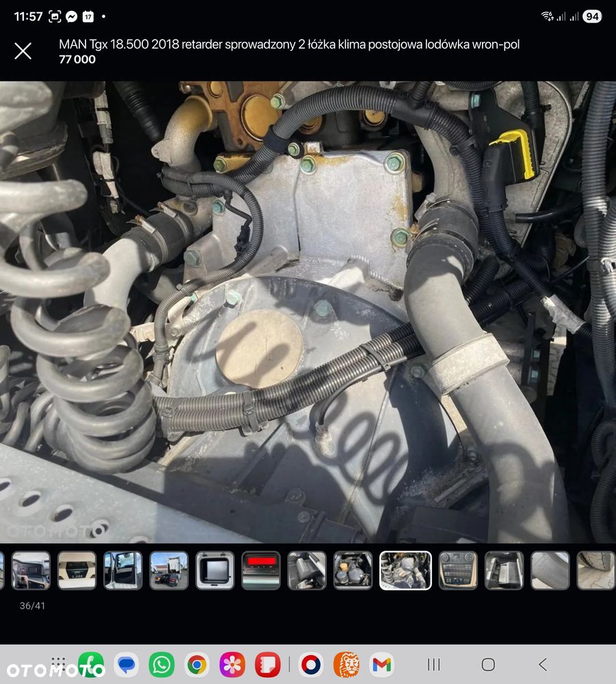Select the open cab door thumbnail

pos(123,570)
